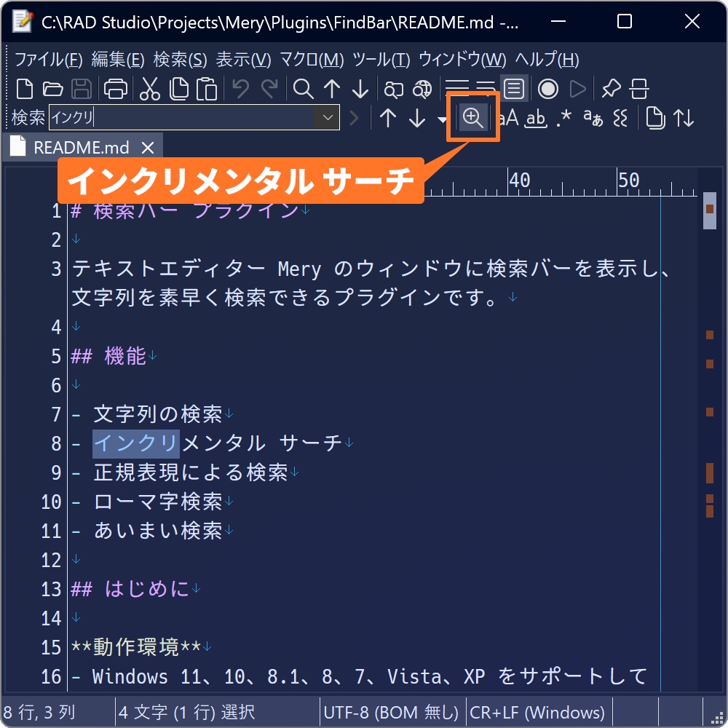Open the ツール(T) menu
The height and width of the screenshot is (728, 728).
(381, 60)
